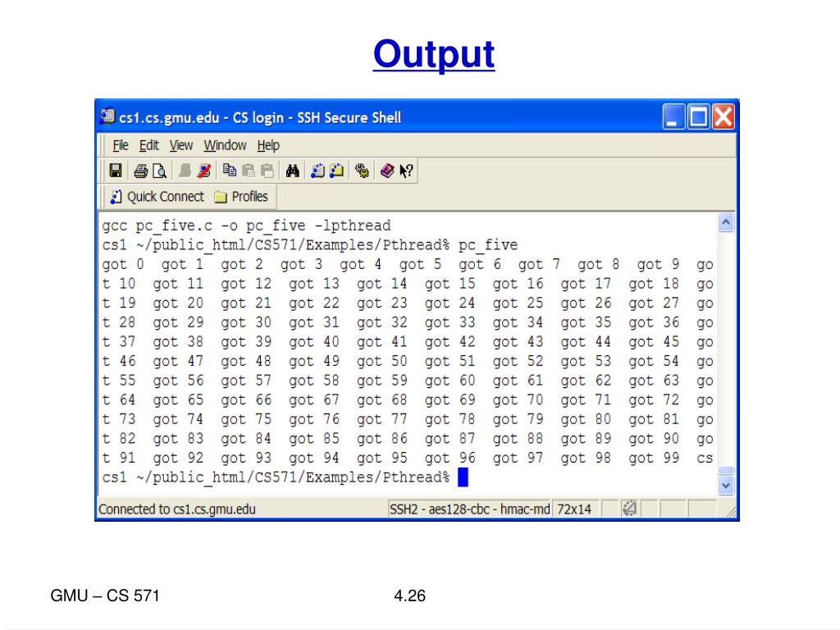
Task: Click the context help arrow-question icon
Action: tap(406, 171)
